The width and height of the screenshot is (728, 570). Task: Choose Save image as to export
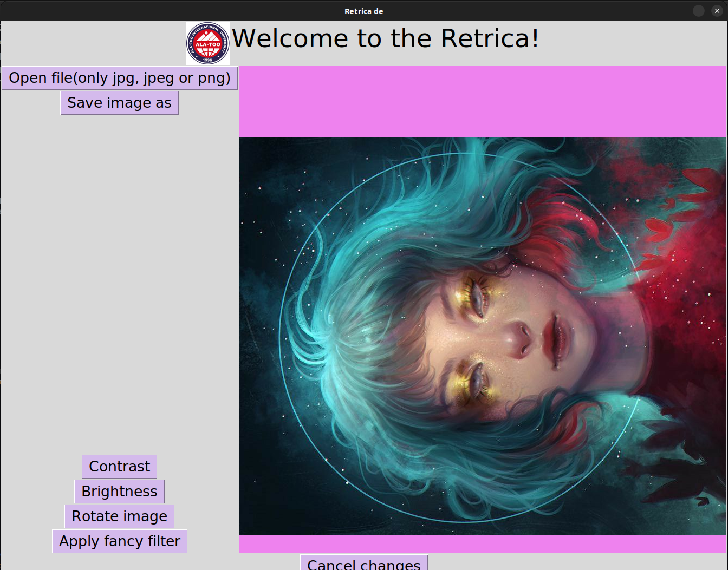tap(119, 103)
